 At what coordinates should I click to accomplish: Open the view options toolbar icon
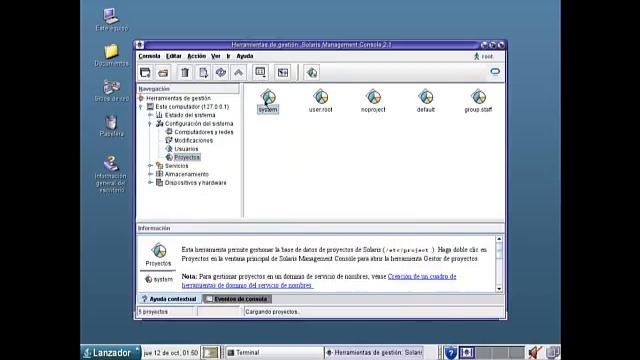coord(260,73)
